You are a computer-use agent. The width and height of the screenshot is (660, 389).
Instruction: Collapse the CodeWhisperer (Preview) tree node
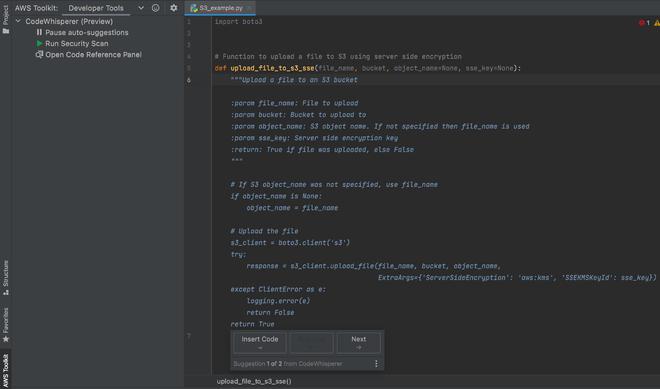click(18, 21)
